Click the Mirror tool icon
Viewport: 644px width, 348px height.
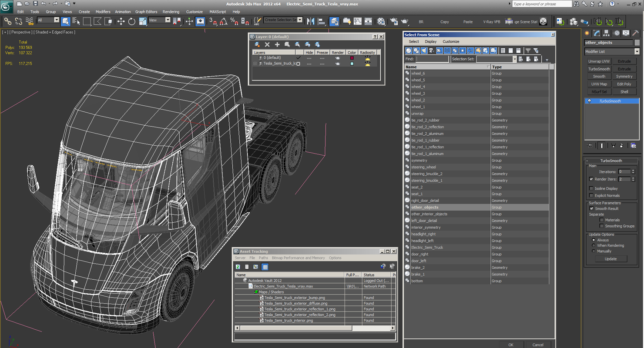[311, 21]
